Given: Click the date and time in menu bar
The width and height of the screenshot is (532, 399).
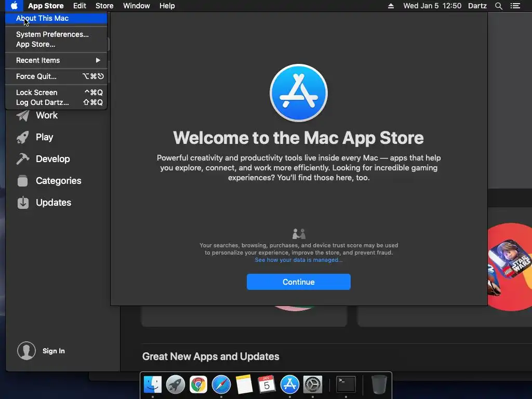Looking at the screenshot, I should click(432, 6).
